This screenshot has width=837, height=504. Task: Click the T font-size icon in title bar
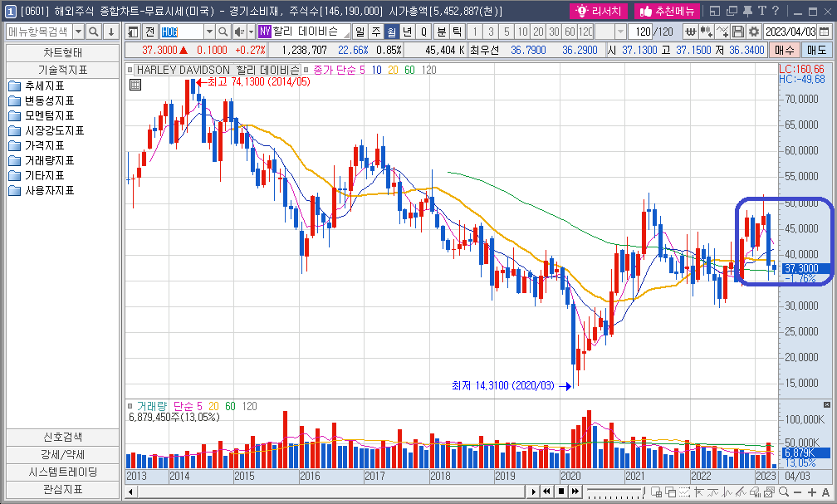[x=761, y=11]
